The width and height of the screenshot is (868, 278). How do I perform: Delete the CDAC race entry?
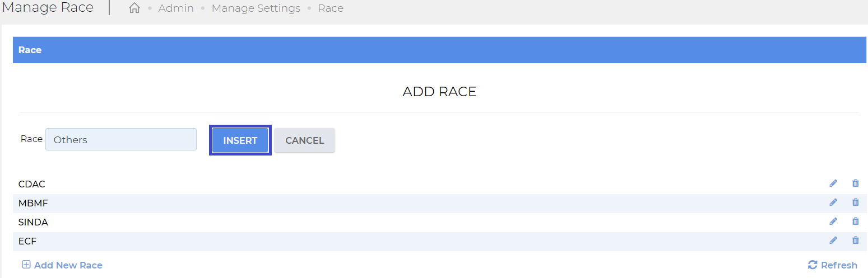(x=855, y=183)
